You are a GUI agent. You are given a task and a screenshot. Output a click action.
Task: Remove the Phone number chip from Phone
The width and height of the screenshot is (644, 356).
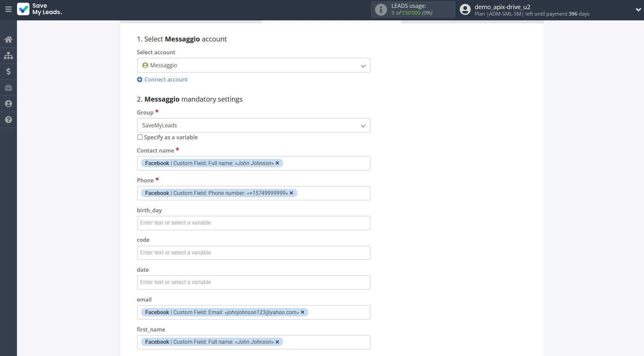[x=291, y=193]
